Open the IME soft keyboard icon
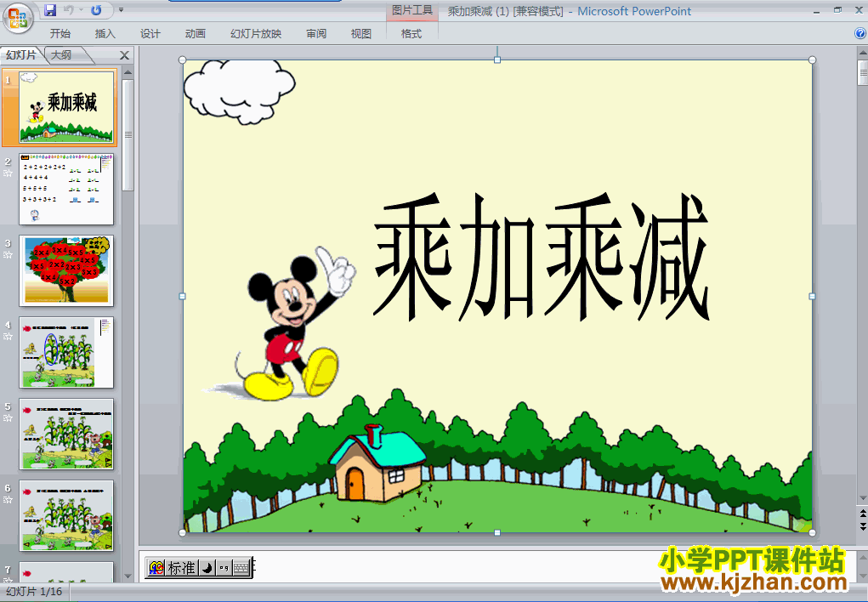Screen dimensions: 868x602 coord(241,568)
